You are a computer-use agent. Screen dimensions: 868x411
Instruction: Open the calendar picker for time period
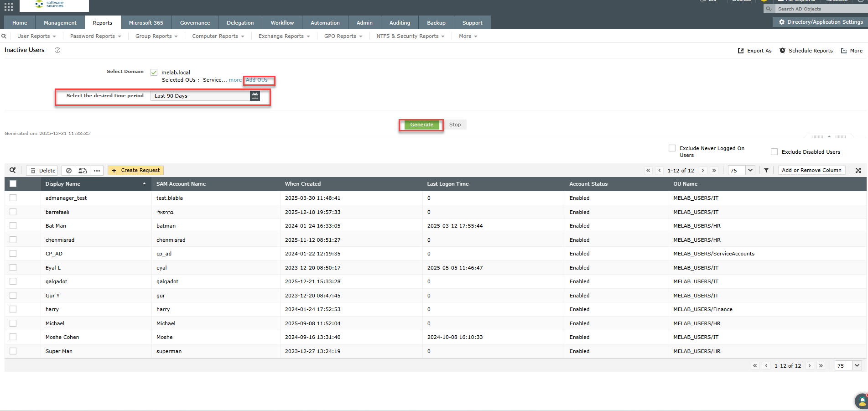coord(255,96)
